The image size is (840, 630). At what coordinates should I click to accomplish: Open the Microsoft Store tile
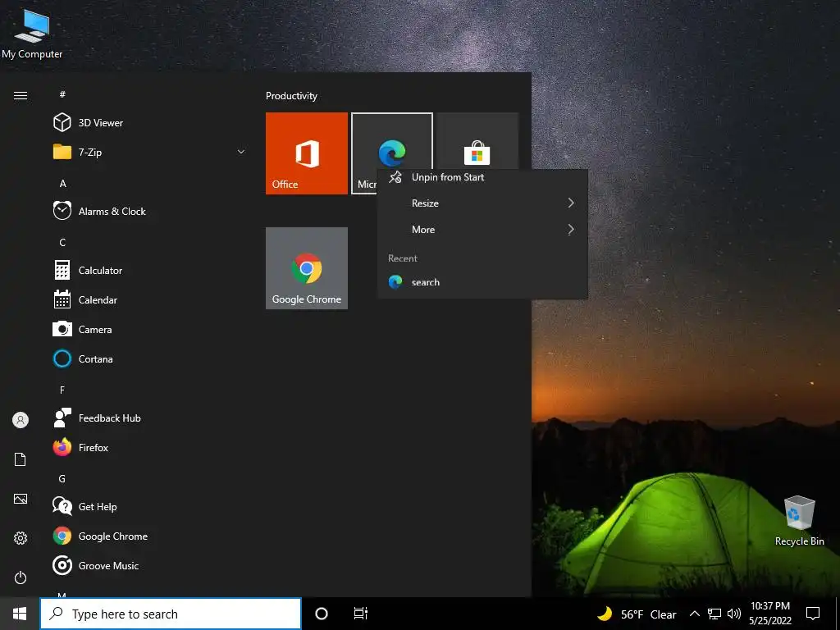click(477, 141)
